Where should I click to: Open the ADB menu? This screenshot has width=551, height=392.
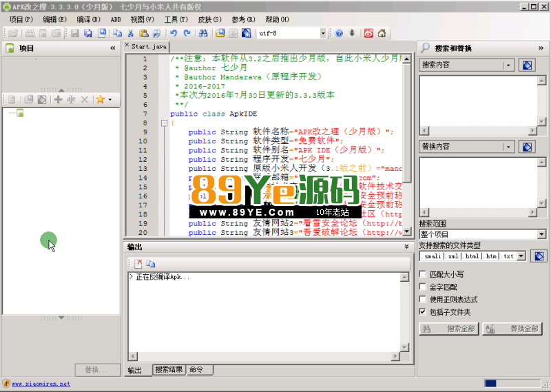click(x=116, y=20)
